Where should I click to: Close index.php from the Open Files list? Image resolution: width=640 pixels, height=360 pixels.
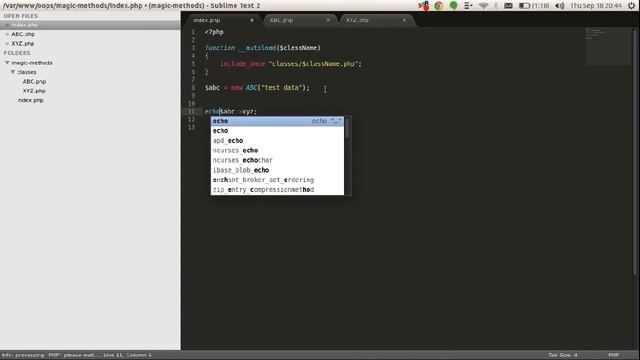[x=7, y=25]
